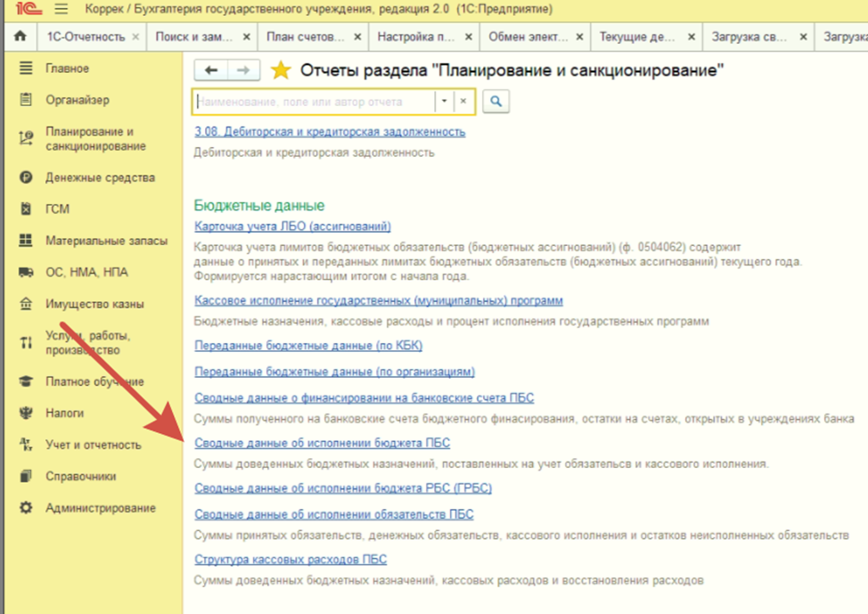Click the ГСМ fuel icon
This screenshot has height=614, width=868.
point(26,209)
